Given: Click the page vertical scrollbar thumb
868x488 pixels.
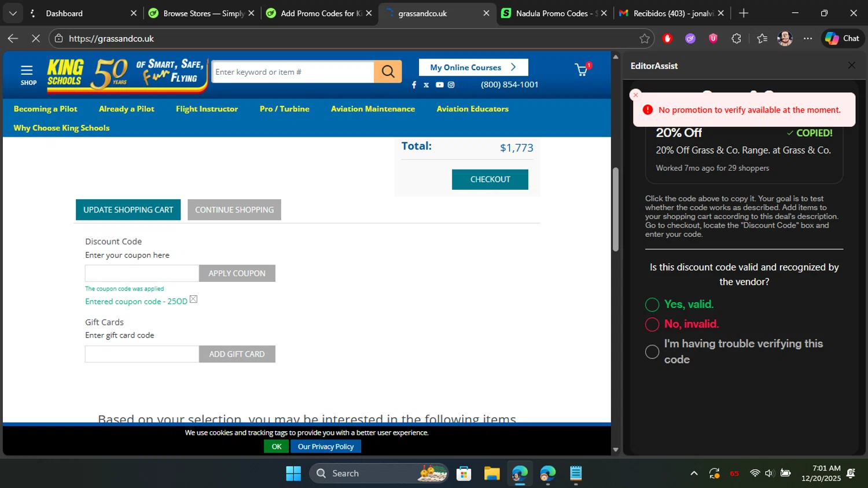Looking at the screenshot, I should 616,210.
